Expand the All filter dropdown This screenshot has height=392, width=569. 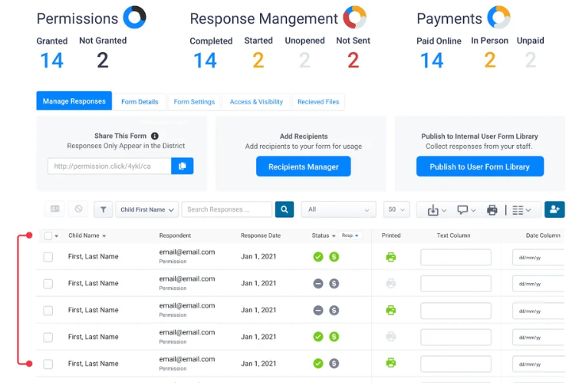click(x=338, y=209)
